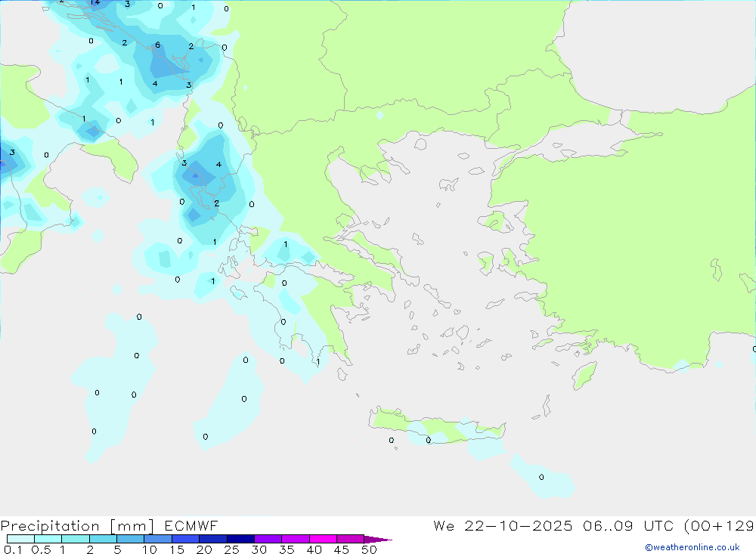Click the '10' legend scale label
This screenshot has height=554, width=756.
click(x=150, y=549)
